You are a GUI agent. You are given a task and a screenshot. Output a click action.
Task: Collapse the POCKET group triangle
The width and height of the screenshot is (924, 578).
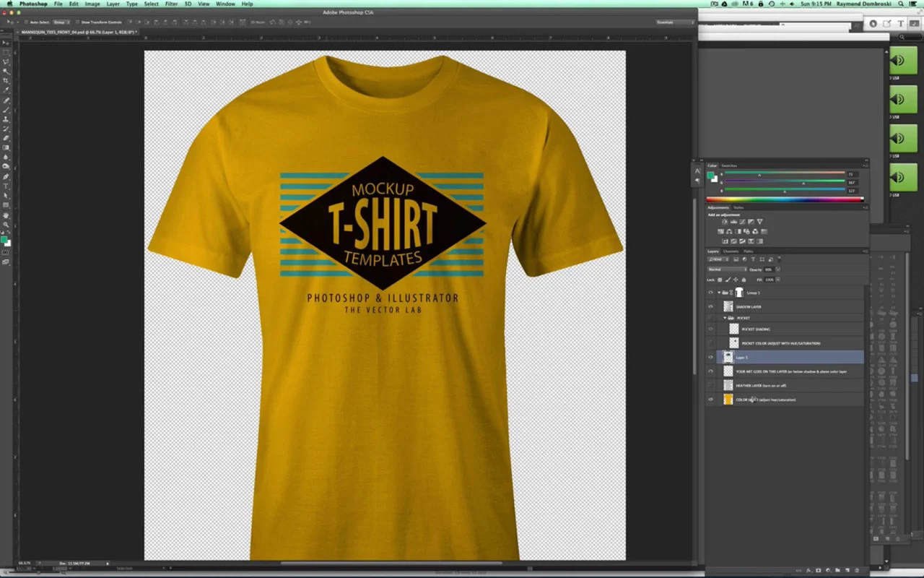tap(725, 318)
